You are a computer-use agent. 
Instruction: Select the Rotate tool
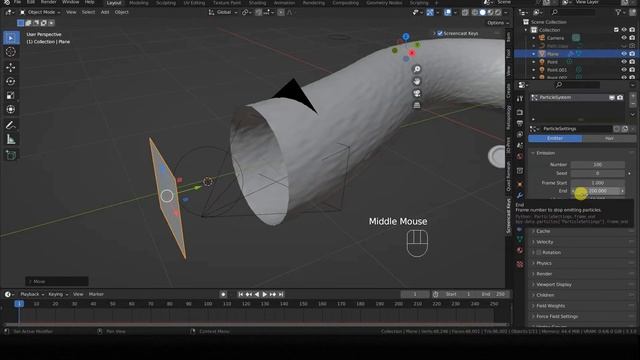pos(11,81)
